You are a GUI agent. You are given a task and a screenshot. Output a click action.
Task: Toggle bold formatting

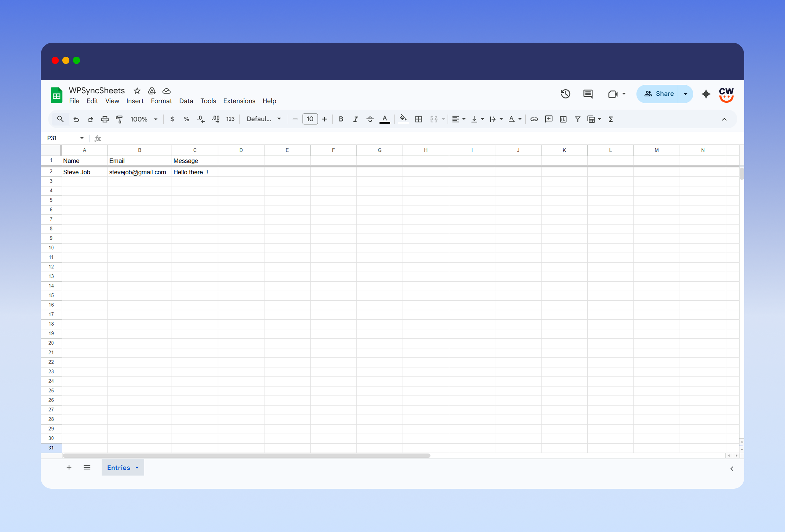341,119
